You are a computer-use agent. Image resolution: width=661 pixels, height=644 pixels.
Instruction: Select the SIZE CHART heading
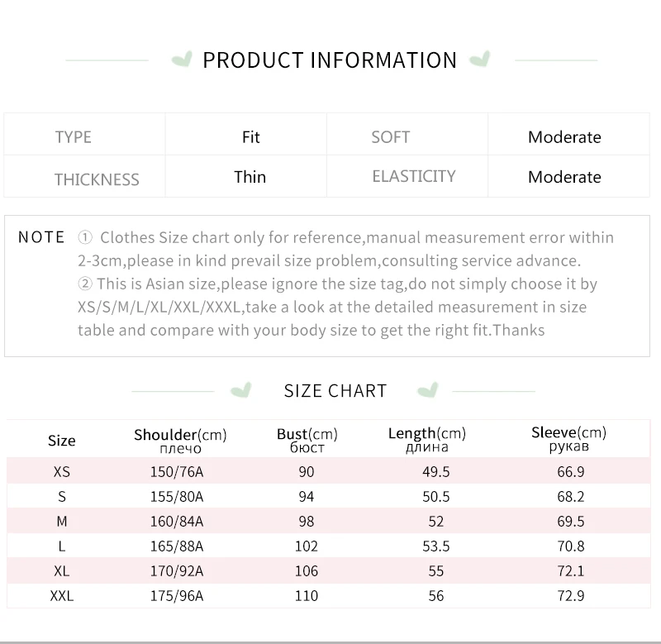tap(335, 391)
